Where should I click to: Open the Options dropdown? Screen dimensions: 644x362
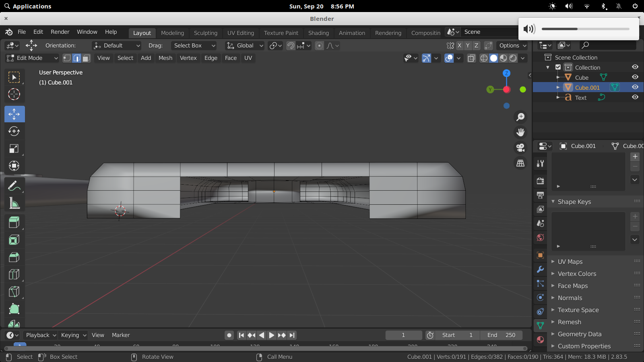[x=512, y=45]
